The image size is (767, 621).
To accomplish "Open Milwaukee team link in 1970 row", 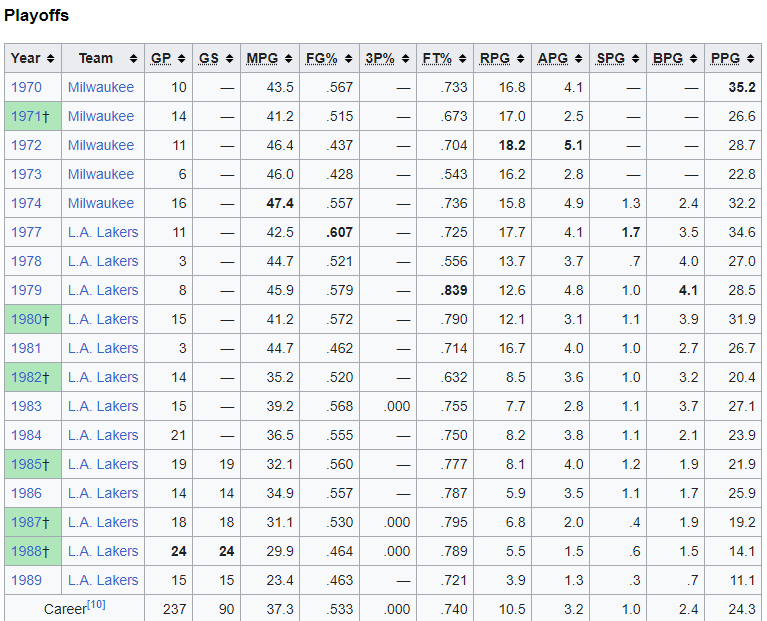I will coord(101,88).
